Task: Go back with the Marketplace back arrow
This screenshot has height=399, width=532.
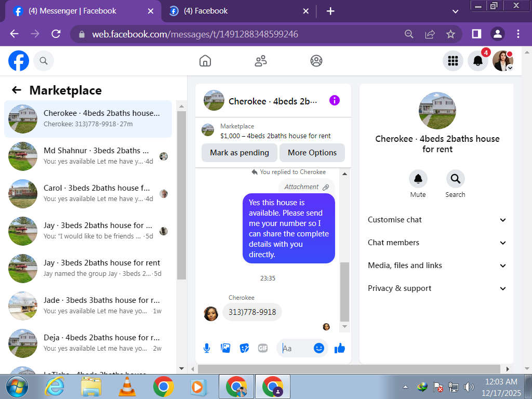Action: 16,90
